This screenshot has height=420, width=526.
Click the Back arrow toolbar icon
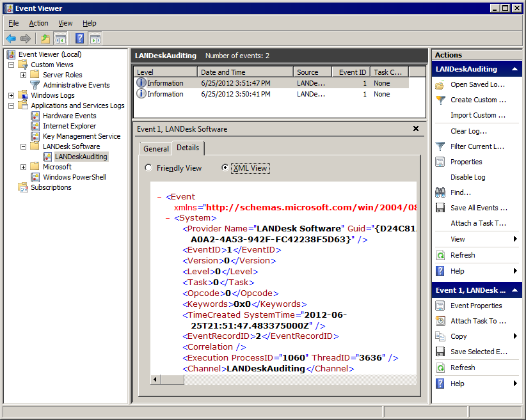[11, 39]
